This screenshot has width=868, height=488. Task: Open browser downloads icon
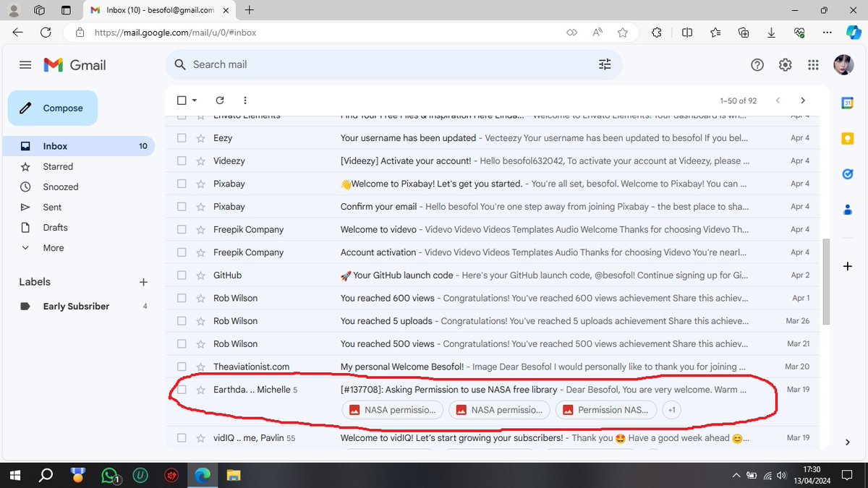pyautogui.click(x=771, y=33)
